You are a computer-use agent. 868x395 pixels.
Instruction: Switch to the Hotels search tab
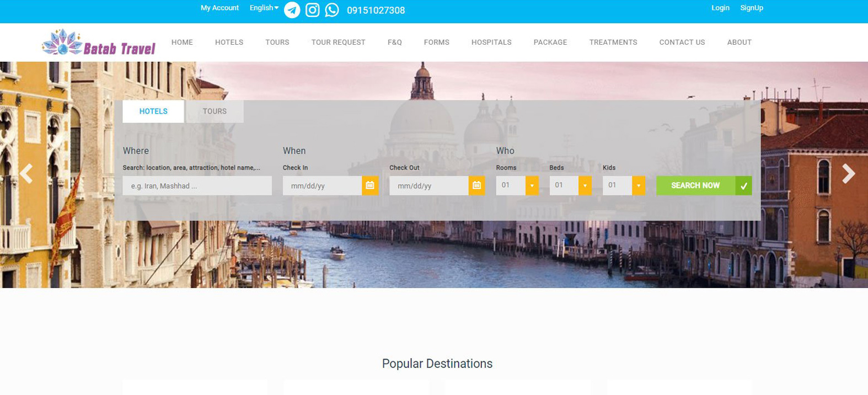[153, 111]
